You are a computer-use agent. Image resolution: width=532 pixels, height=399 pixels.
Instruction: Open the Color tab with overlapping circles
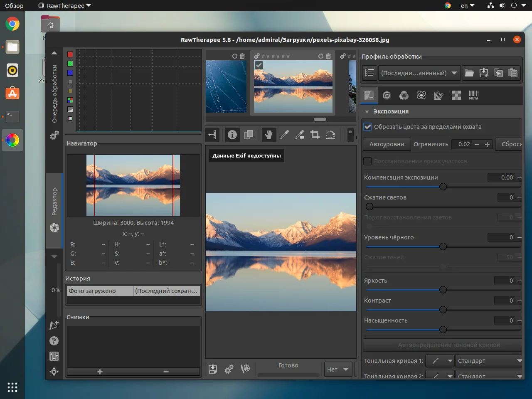point(404,95)
